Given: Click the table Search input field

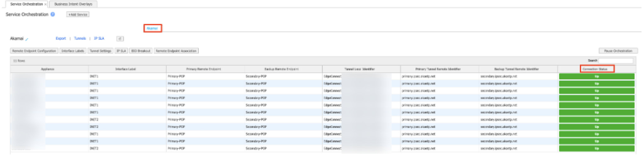Looking at the screenshot, I should [x=615, y=61].
